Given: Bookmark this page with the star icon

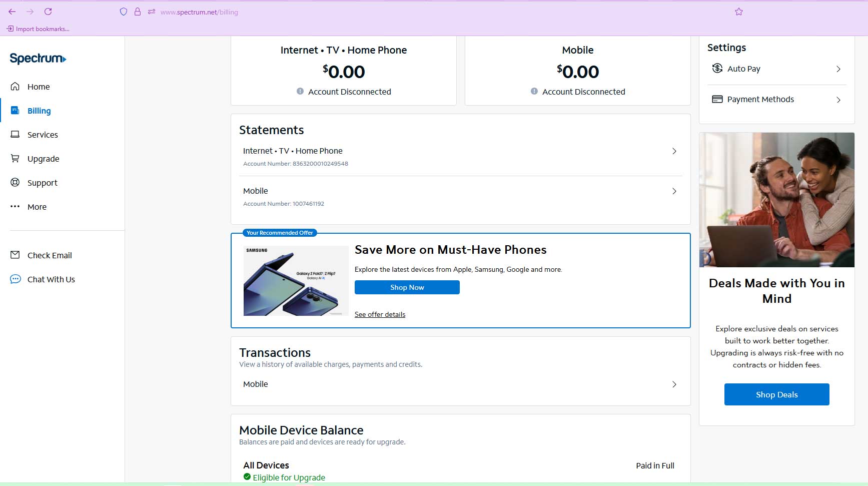Looking at the screenshot, I should pos(738,12).
